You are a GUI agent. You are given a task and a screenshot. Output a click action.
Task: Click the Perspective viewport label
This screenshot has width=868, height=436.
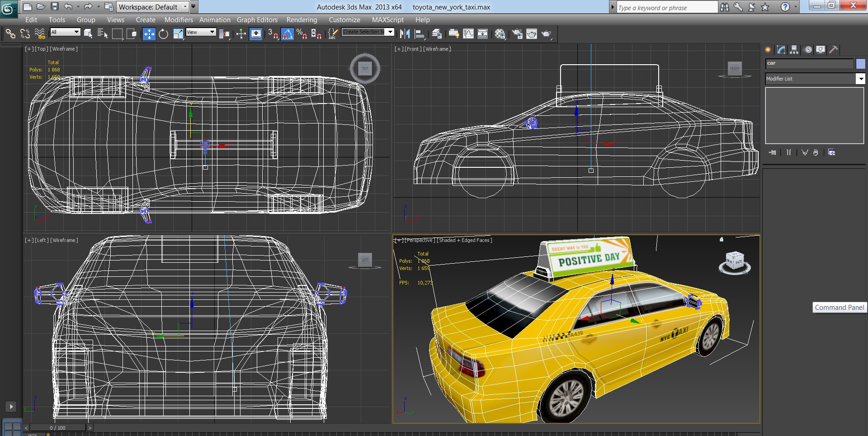[x=420, y=240]
